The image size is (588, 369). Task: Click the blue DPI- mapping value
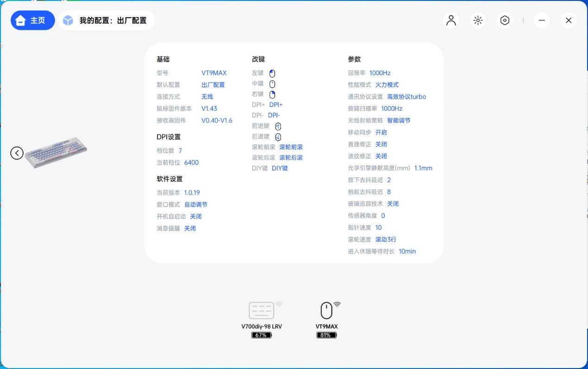(x=274, y=115)
